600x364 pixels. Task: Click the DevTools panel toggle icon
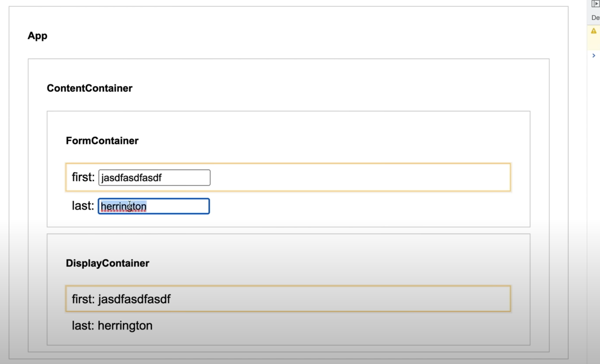click(x=596, y=4)
